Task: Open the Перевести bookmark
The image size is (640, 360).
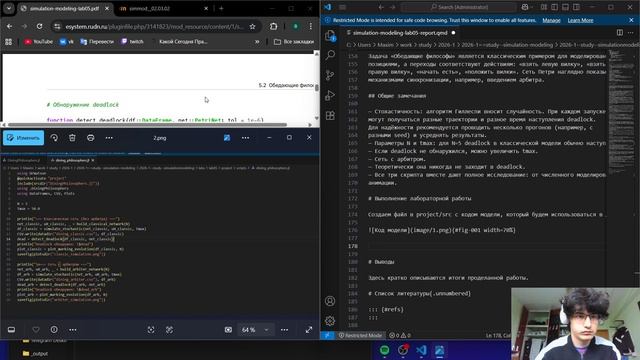Action: pyautogui.click(x=97, y=42)
